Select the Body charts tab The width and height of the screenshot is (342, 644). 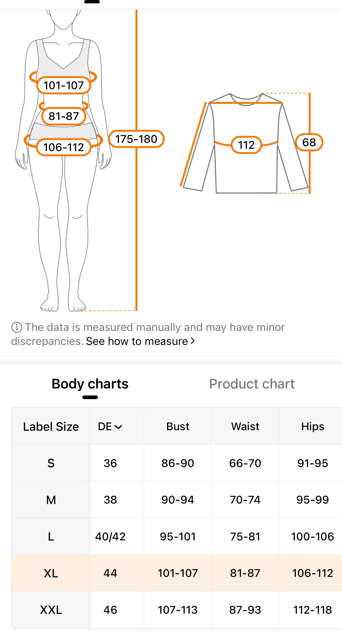[90, 384]
